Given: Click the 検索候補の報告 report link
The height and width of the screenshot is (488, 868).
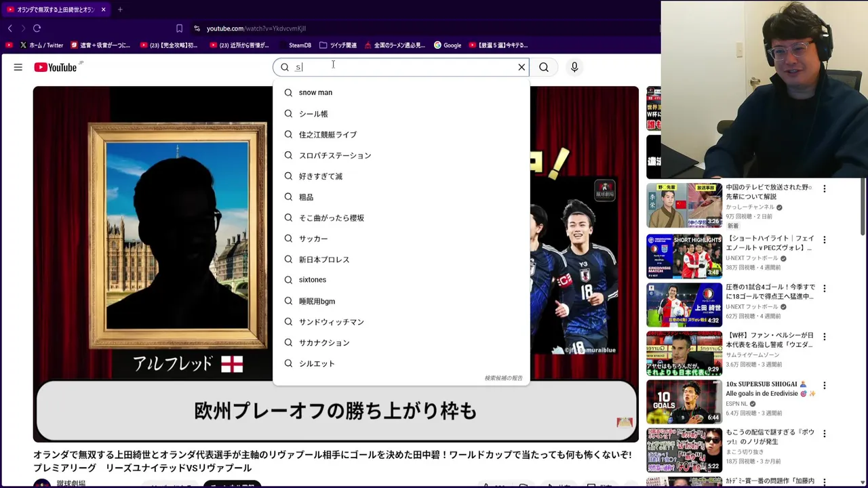Looking at the screenshot, I should point(503,378).
